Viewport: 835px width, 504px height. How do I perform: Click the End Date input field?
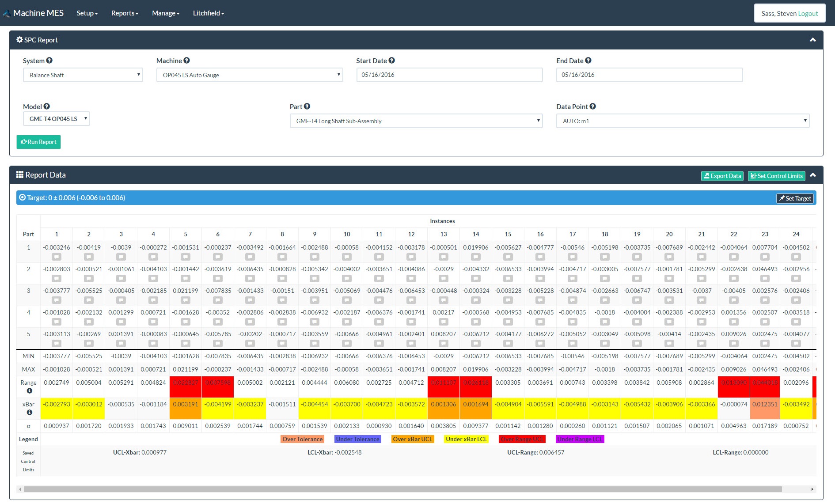[649, 75]
